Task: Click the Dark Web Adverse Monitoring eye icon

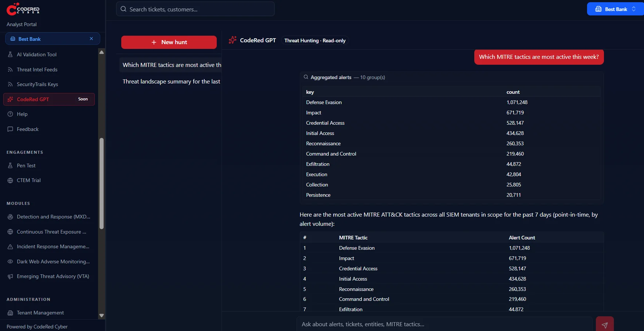Action: pyautogui.click(x=10, y=261)
